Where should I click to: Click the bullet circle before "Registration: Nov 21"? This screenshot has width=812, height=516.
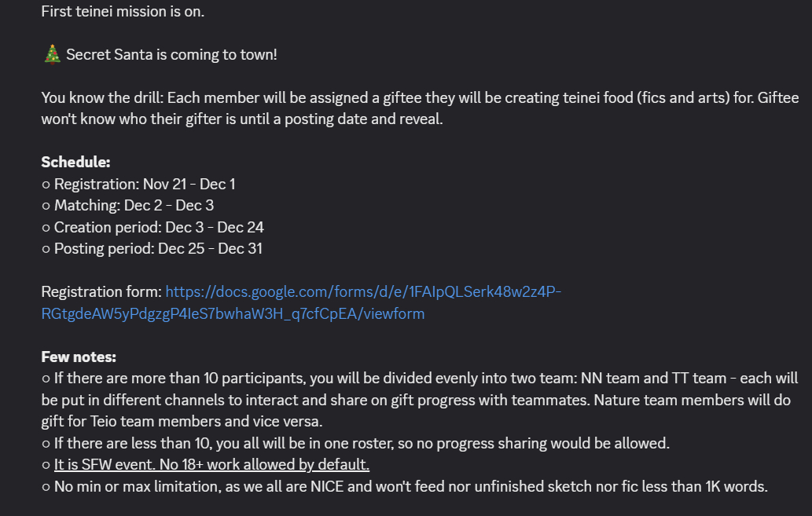(46, 185)
